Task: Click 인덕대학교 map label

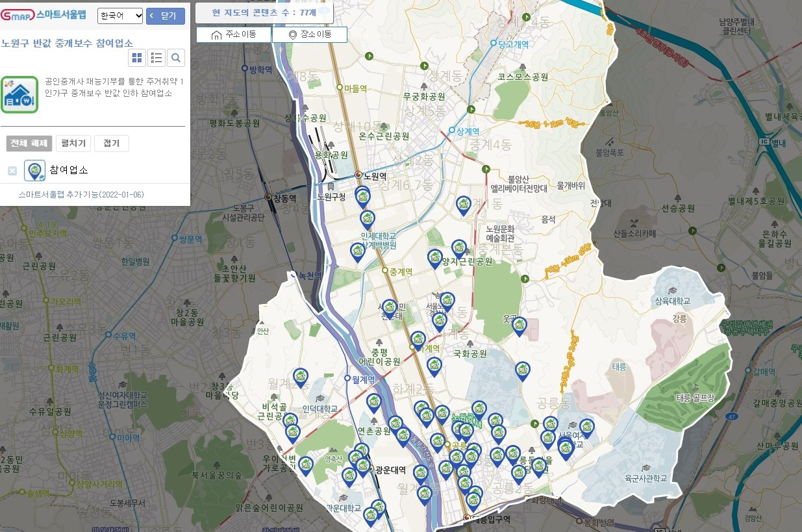Action: (x=320, y=409)
